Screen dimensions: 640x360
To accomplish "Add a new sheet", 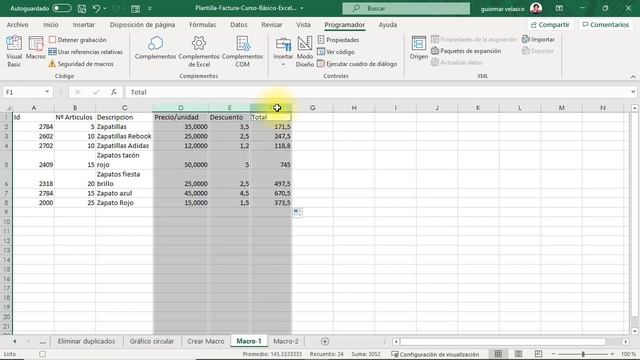I will 325,341.
